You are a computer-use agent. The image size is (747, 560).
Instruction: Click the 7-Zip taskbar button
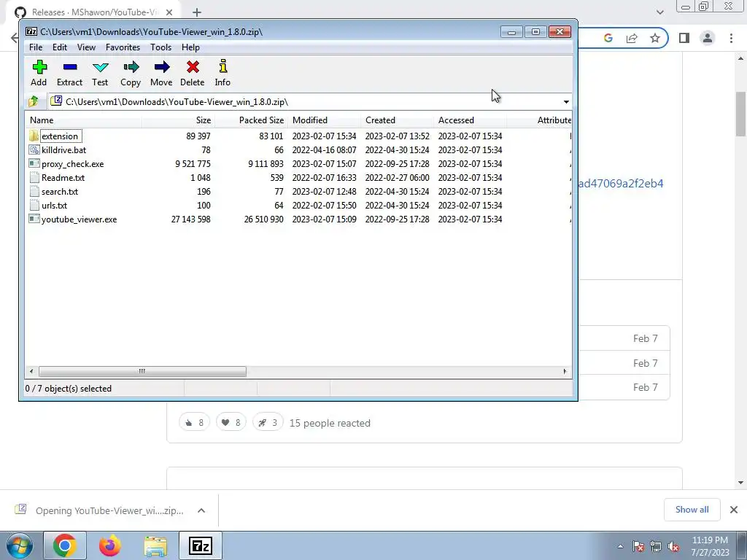[201, 545]
